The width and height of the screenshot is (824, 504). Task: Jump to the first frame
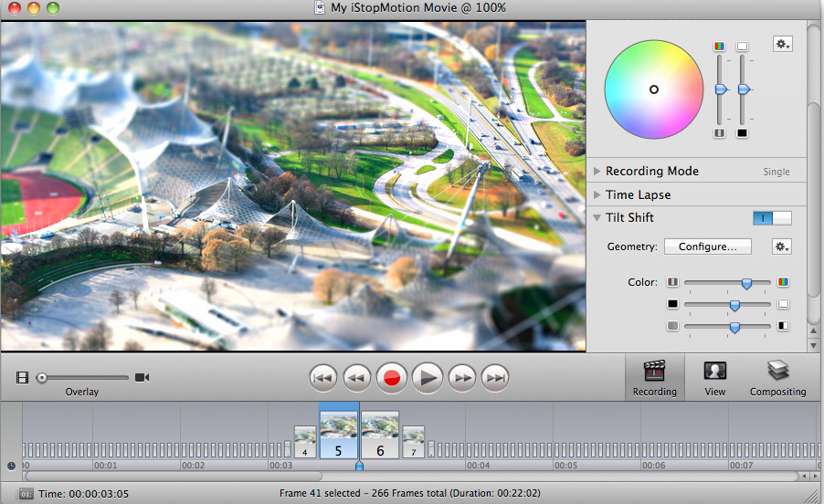click(x=322, y=377)
